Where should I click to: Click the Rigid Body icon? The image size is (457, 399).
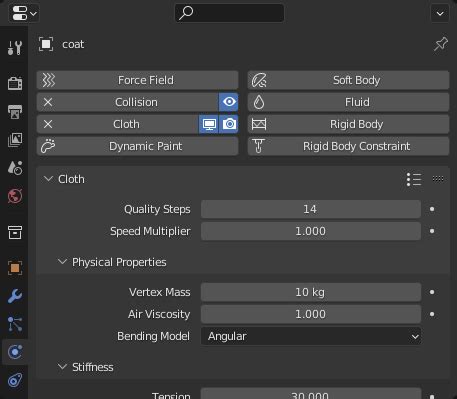pos(259,124)
